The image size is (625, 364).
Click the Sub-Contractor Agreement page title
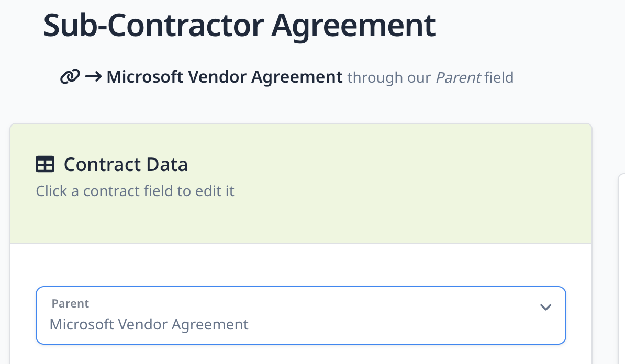coord(239,25)
